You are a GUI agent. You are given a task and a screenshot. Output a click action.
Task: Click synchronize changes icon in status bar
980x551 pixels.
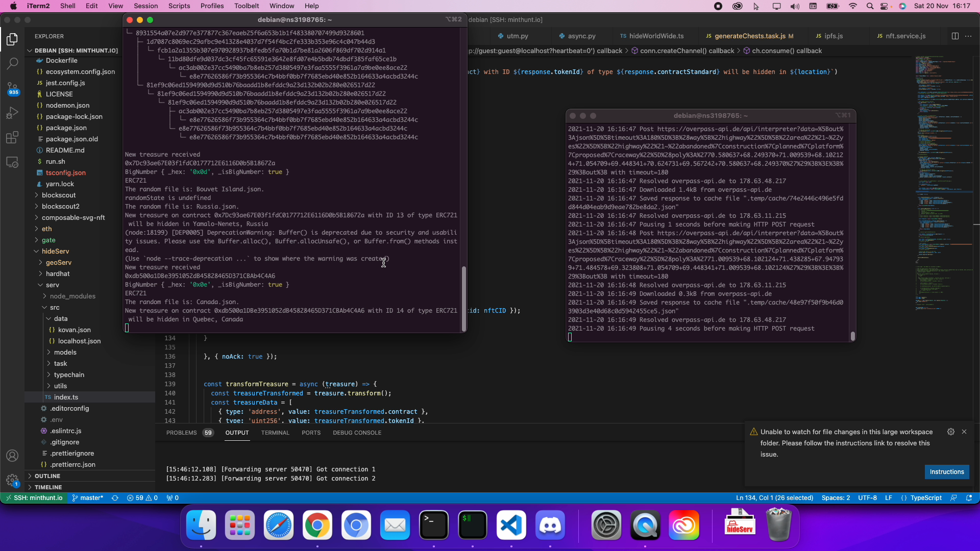(115, 498)
